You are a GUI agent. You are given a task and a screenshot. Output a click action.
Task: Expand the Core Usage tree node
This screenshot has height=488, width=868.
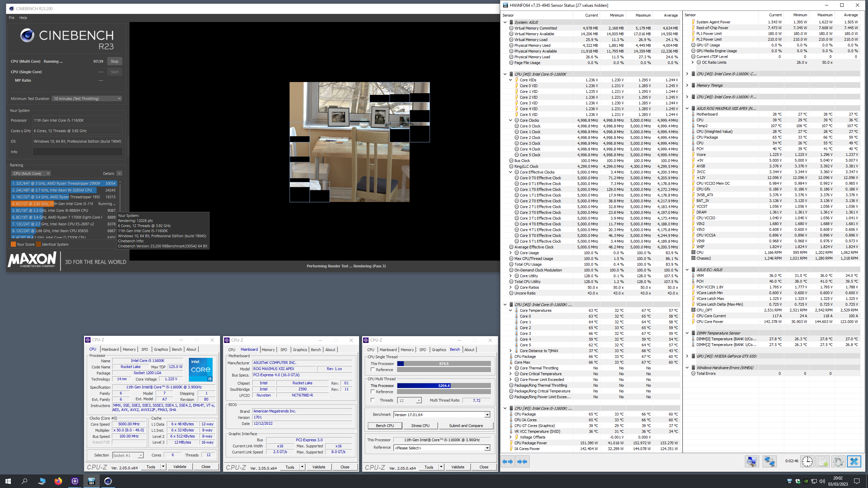click(x=510, y=253)
